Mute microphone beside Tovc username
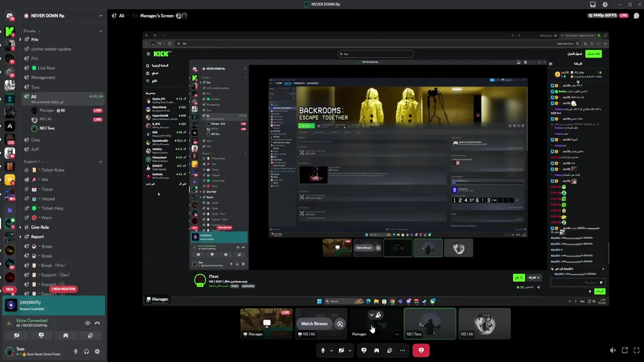This screenshot has height=362, width=644. pos(76,351)
